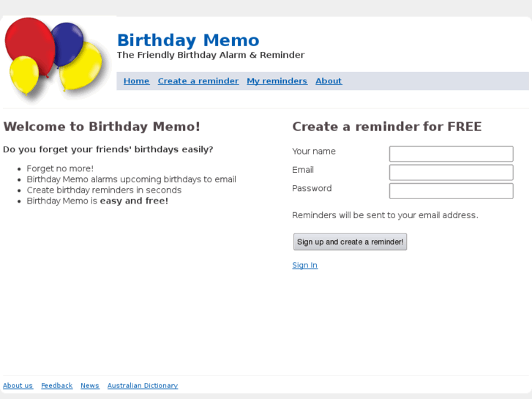Open the Home menu link
This screenshot has width=532, height=399.
click(136, 81)
